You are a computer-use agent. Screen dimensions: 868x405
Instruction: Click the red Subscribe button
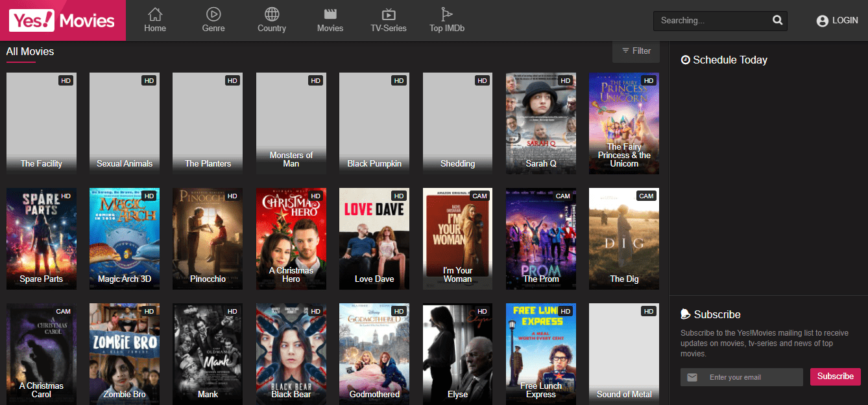click(836, 376)
